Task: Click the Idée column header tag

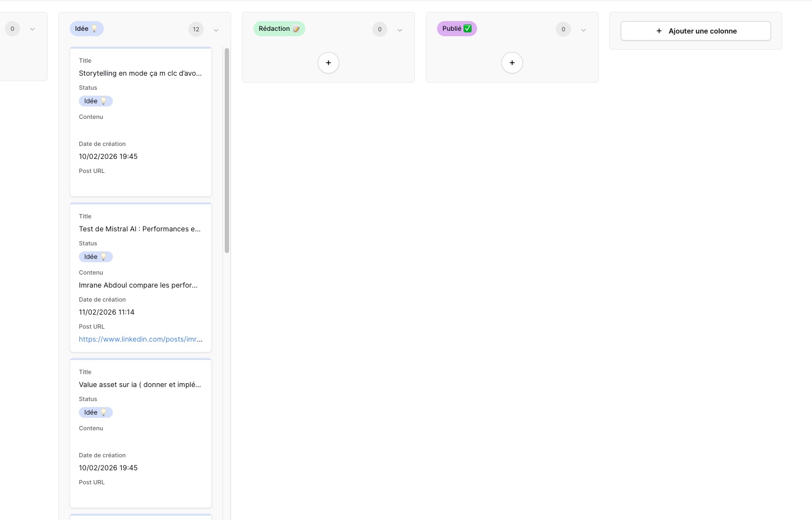Action: 86,29
